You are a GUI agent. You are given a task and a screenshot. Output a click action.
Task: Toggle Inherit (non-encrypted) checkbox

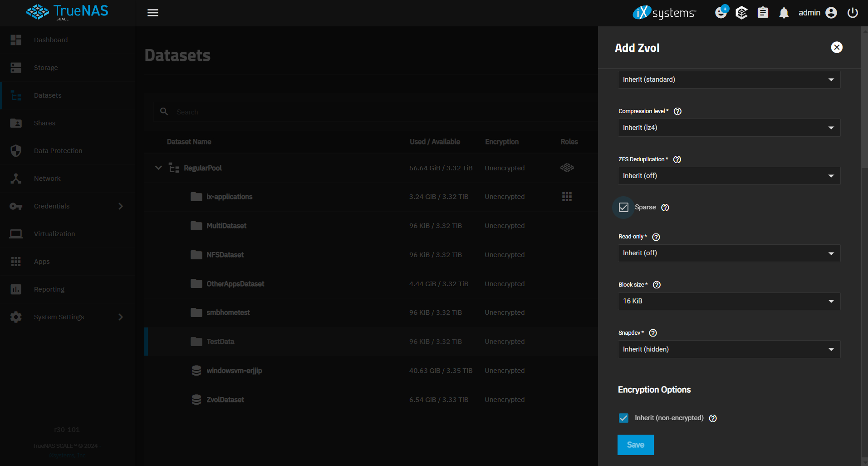[624, 418]
